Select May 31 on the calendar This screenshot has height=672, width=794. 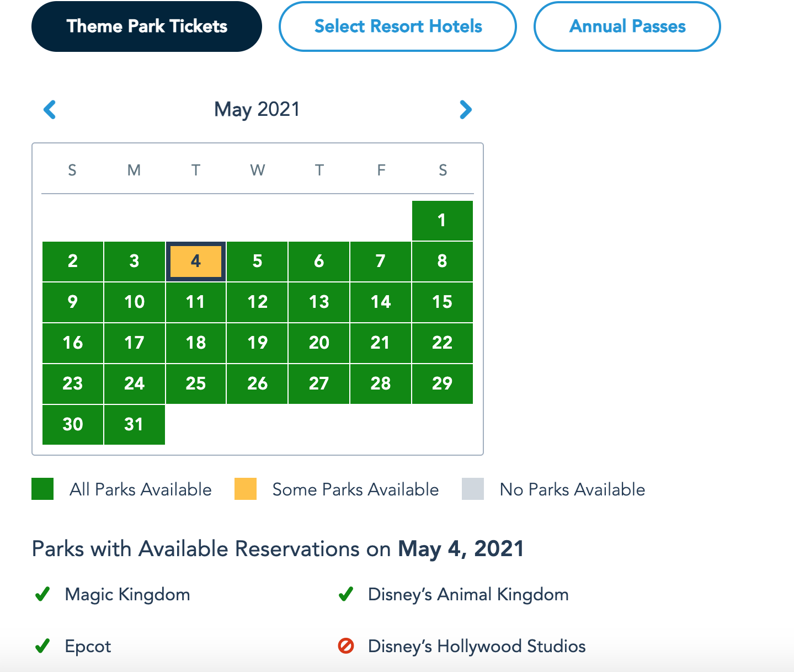(x=134, y=424)
